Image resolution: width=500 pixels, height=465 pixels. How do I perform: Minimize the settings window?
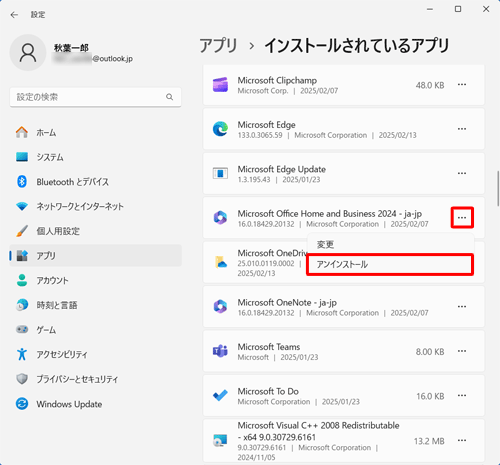tap(430, 9)
